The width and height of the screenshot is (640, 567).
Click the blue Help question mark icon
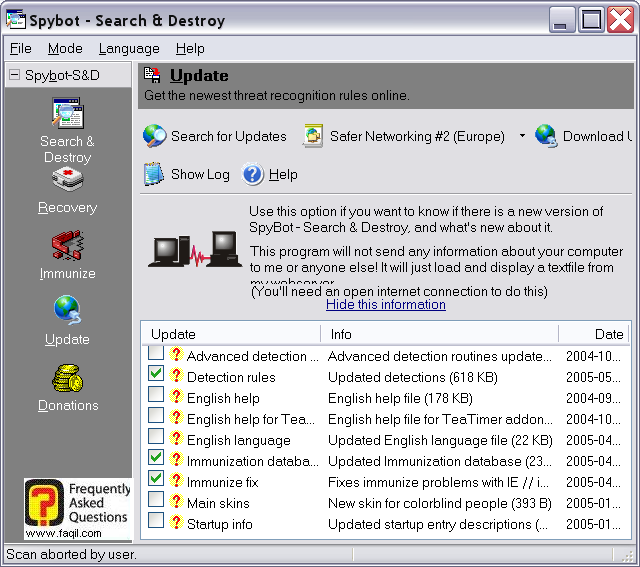(253, 174)
